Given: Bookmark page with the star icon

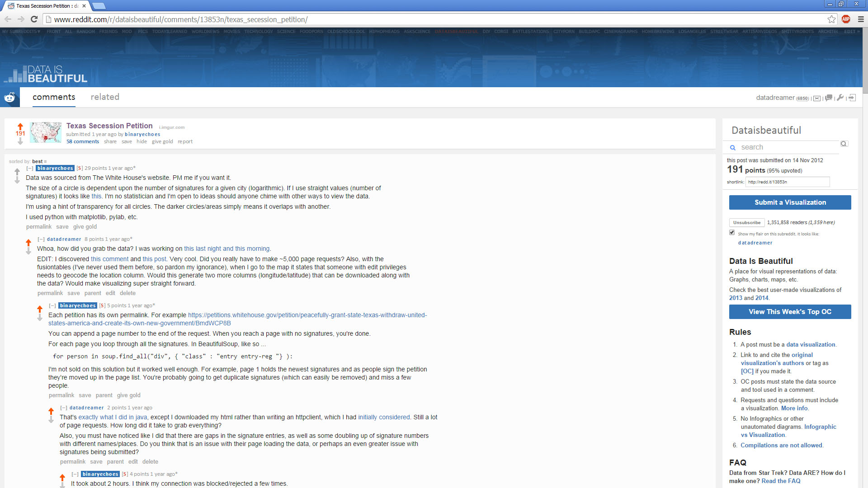Looking at the screenshot, I should [831, 19].
